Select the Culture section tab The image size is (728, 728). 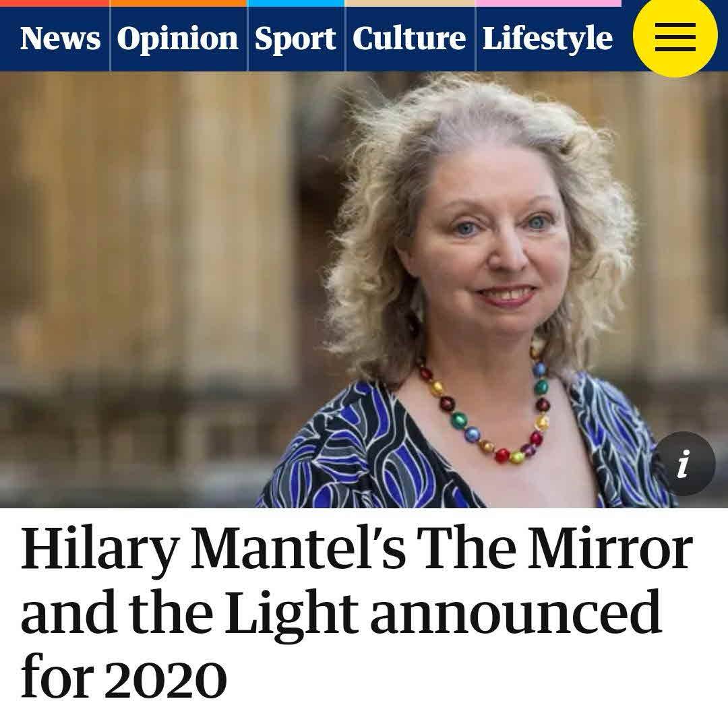click(x=409, y=38)
